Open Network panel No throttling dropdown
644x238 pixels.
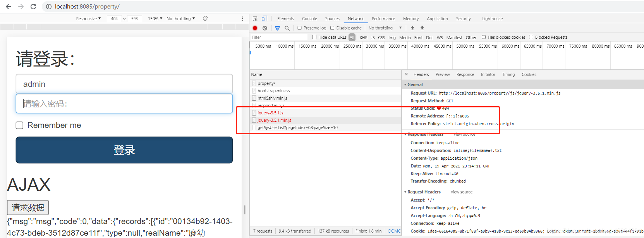coord(385,28)
